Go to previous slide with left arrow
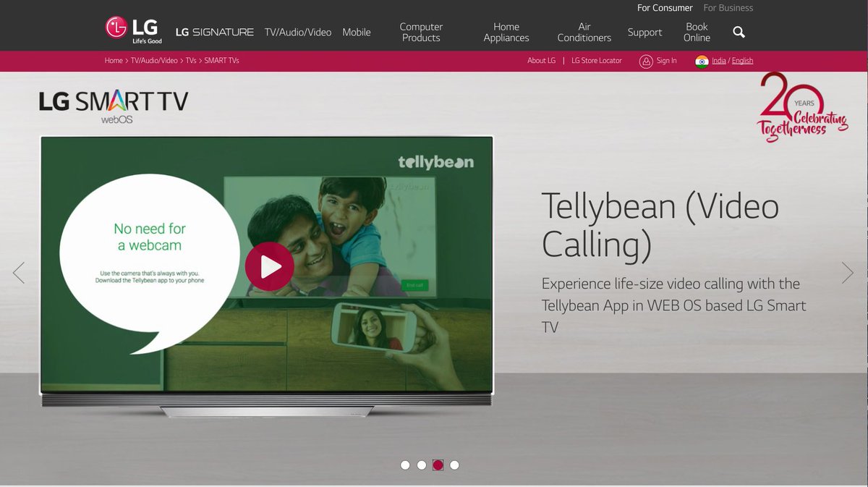Viewport: 868px width, 487px height. [x=19, y=272]
